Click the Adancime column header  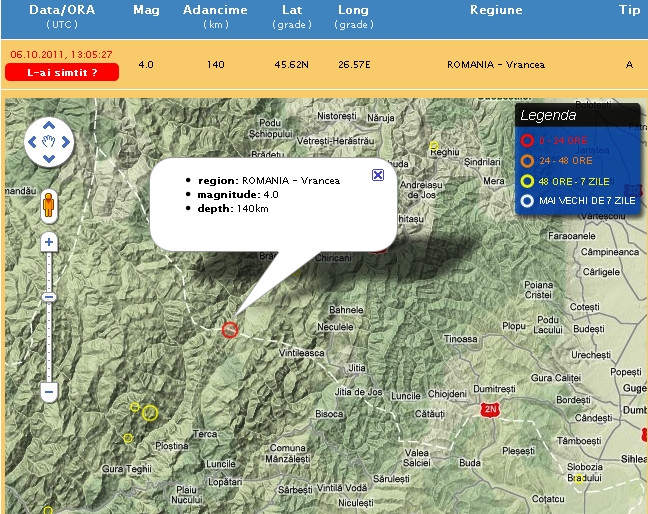(215, 10)
